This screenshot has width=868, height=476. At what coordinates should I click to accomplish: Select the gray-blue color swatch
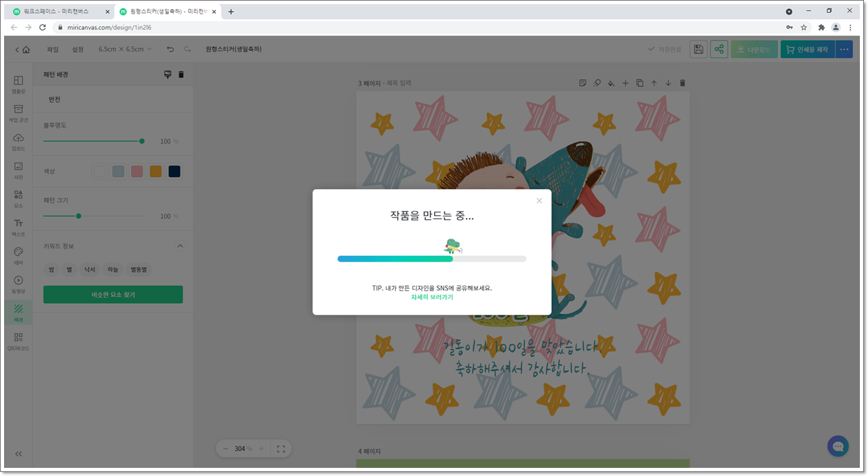click(118, 172)
